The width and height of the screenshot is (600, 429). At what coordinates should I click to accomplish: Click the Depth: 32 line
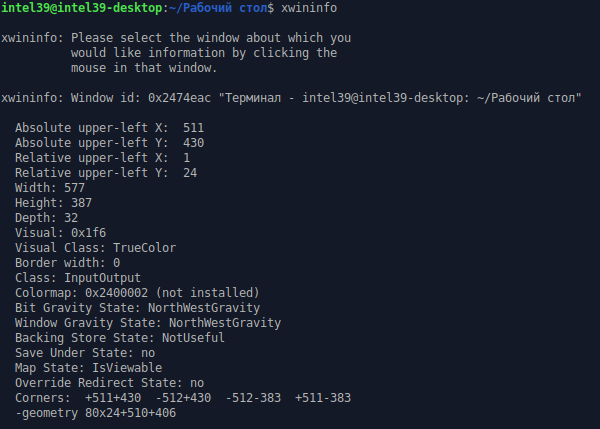pos(46,218)
